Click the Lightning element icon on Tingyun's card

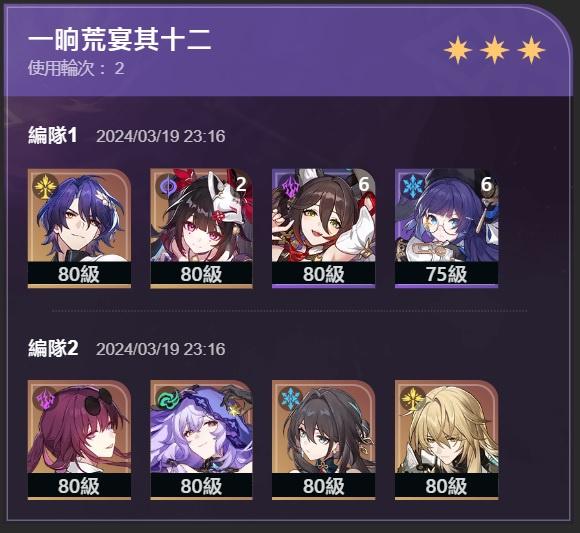(290, 187)
